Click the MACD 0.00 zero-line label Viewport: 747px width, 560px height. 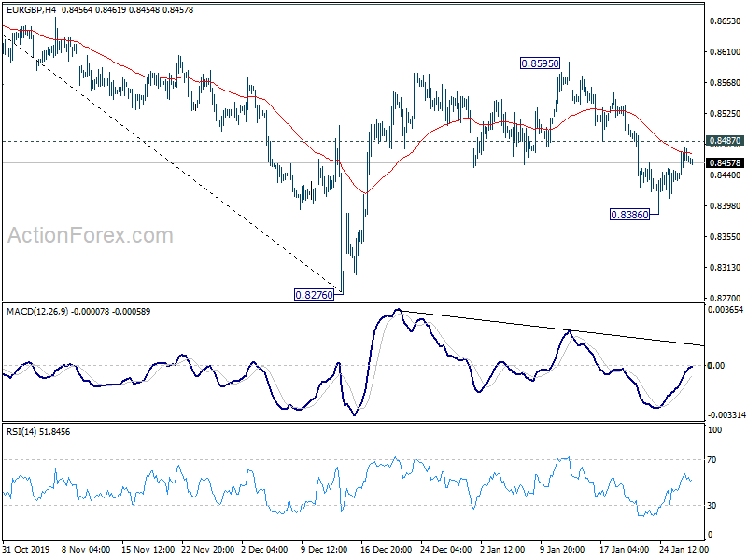click(716, 365)
